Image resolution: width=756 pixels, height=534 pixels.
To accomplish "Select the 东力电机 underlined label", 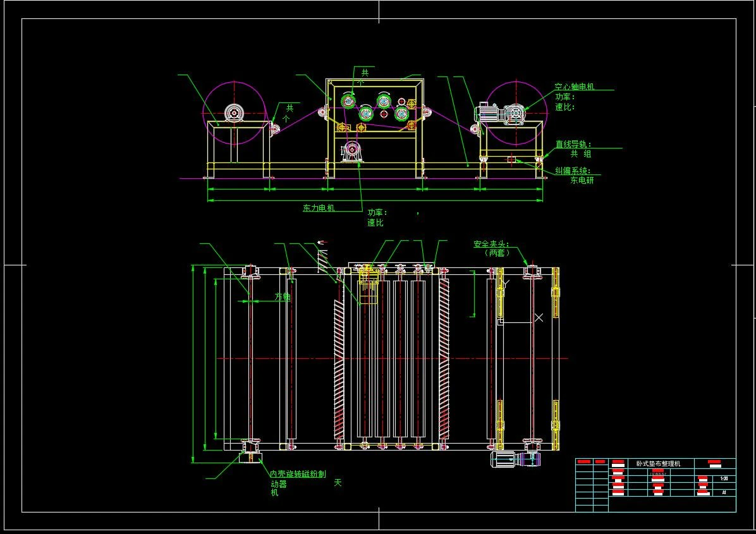I will (319, 208).
